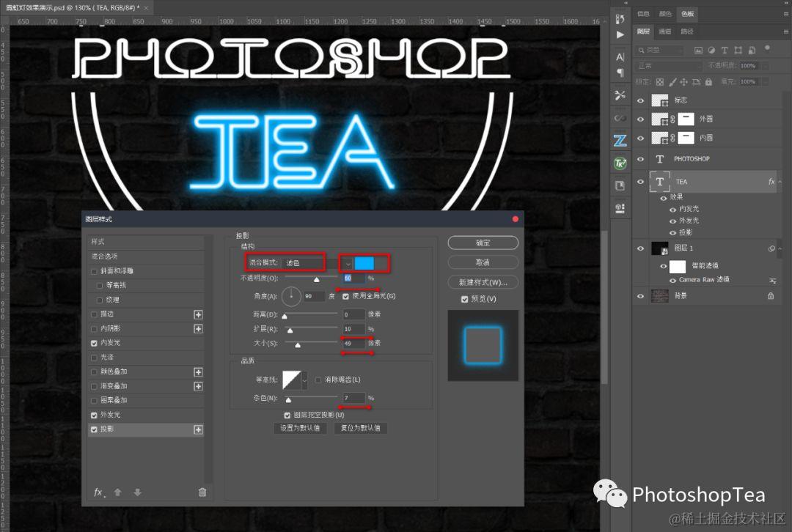Collapse the TEA layer effects list

click(x=780, y=182)
